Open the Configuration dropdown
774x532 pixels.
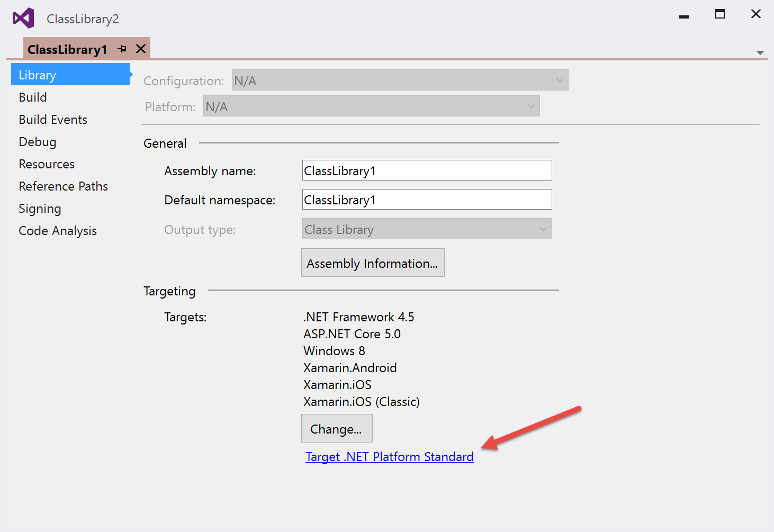(x=400, y=80)
